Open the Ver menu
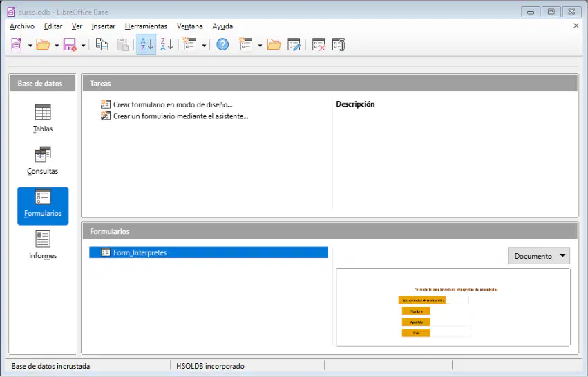 77,26
